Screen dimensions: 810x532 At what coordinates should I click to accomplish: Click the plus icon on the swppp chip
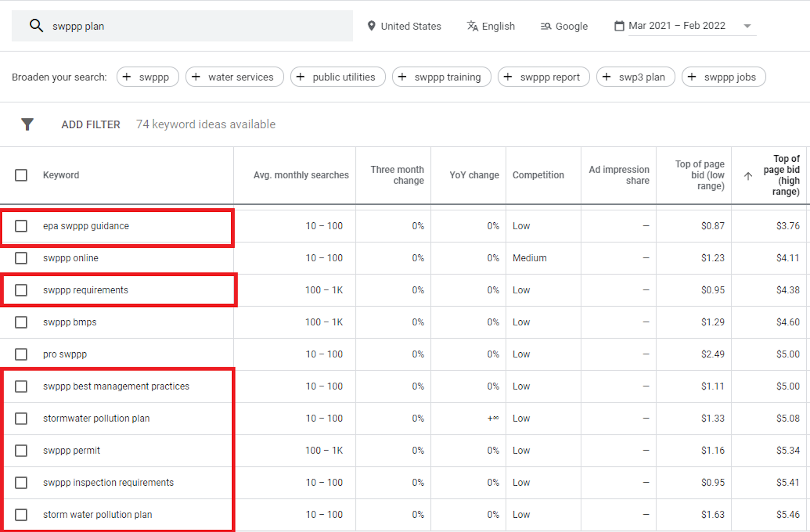[127, 77]
